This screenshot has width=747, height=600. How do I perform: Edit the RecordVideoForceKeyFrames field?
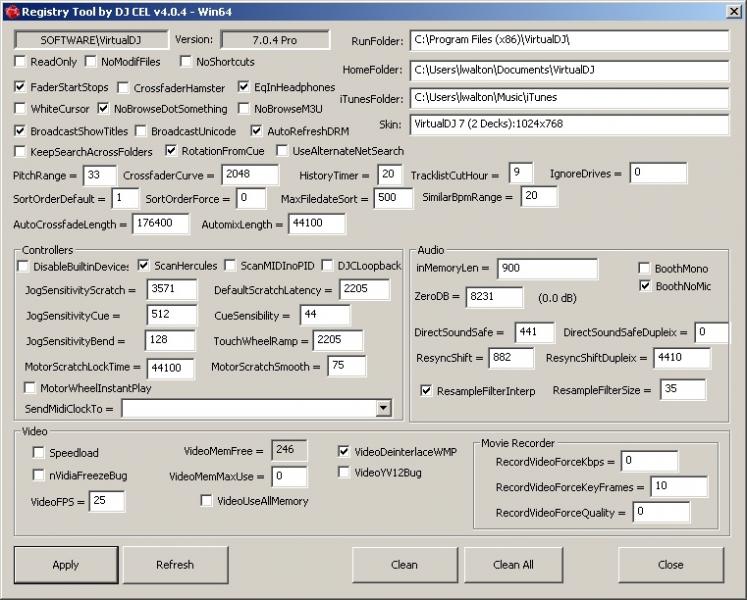(x=677, y=486)
